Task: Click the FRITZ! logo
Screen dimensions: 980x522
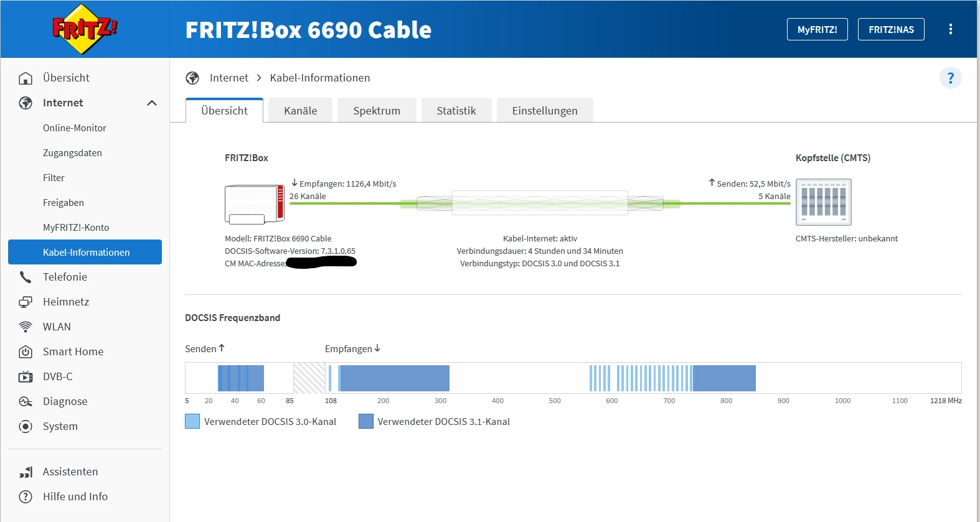Action: (85, 29)
